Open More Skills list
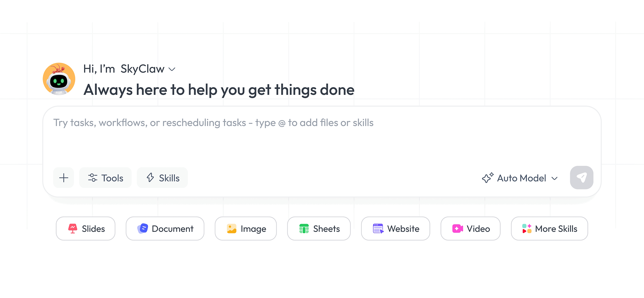The height and width of the screenshot is (298, 644). coord(549,229)
